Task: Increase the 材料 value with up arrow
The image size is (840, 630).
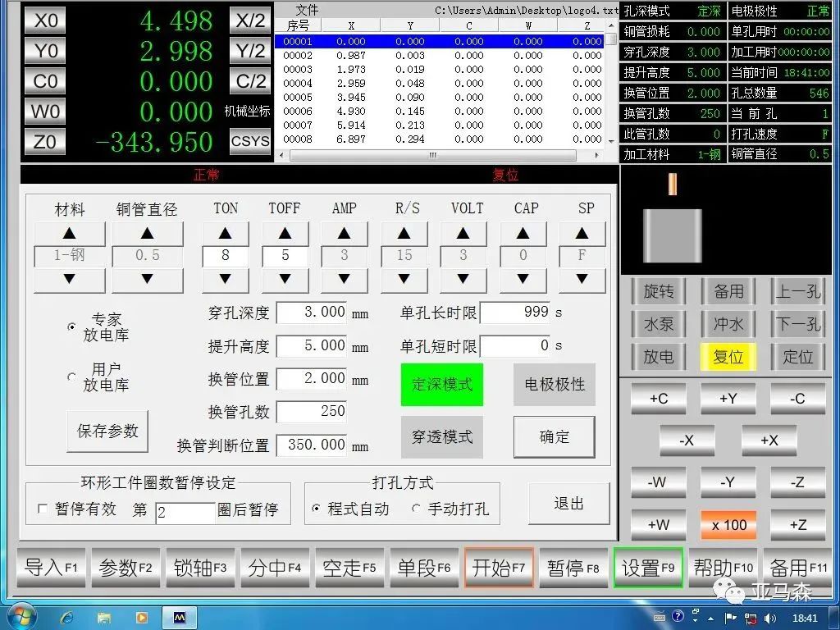Action: (70, 234)
